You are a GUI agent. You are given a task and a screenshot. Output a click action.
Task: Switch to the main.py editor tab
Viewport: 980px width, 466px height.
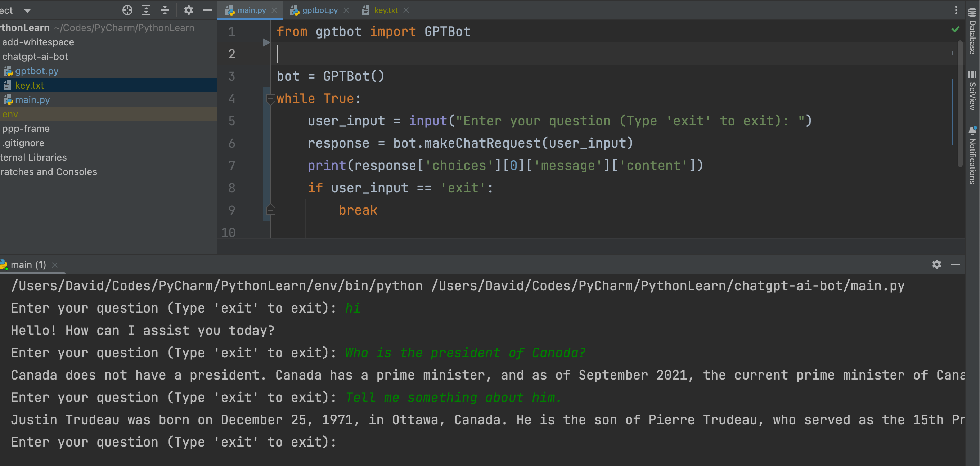click(251, 10)
